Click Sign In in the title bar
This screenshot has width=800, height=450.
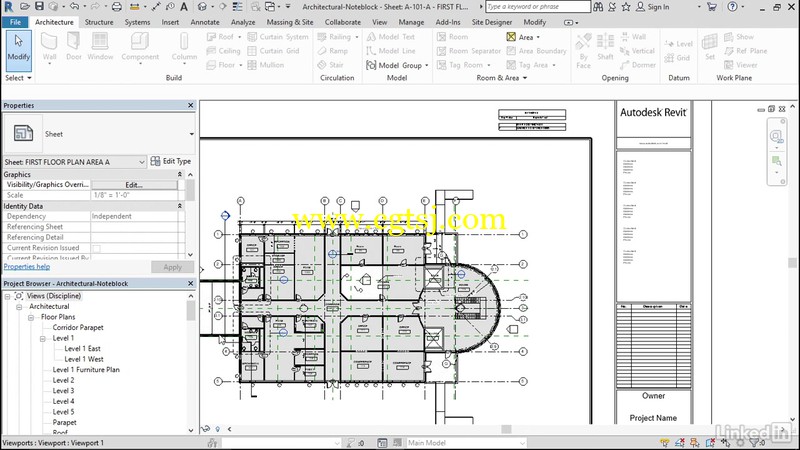(653, 7)
